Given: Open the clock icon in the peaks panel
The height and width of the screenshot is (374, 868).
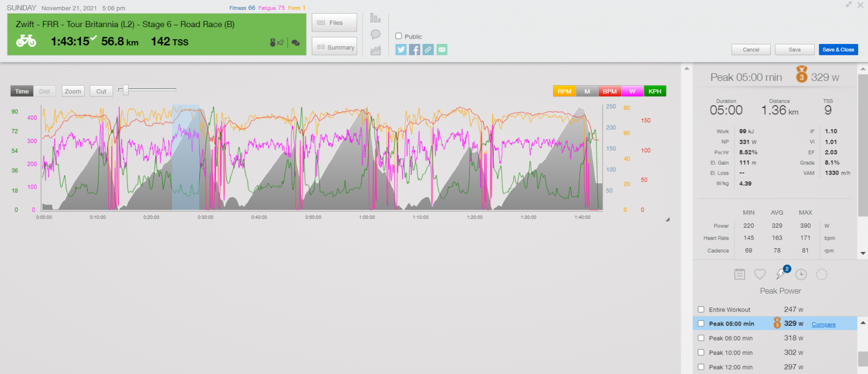Looking at the screenshot, I should tap(801, 274).
